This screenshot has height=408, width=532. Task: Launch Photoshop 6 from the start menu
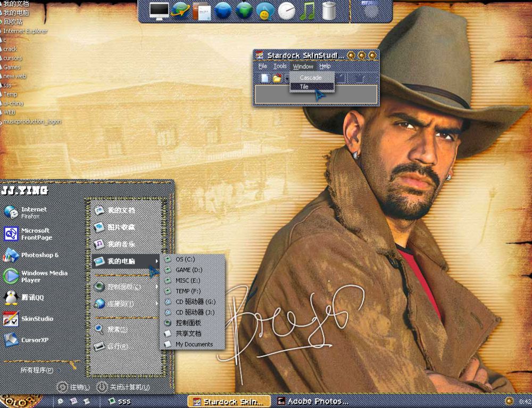39,255
